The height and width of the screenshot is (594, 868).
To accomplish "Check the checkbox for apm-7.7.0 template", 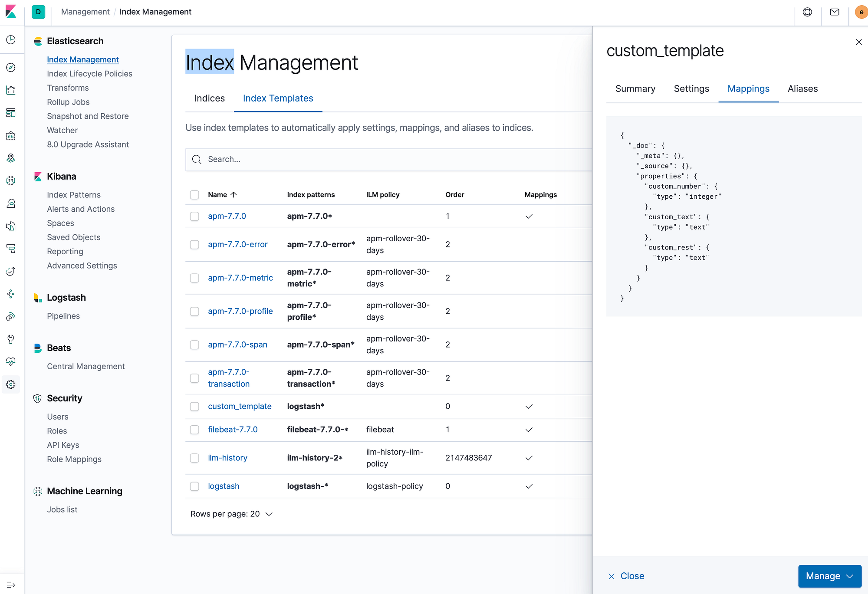I will [194, 216].
